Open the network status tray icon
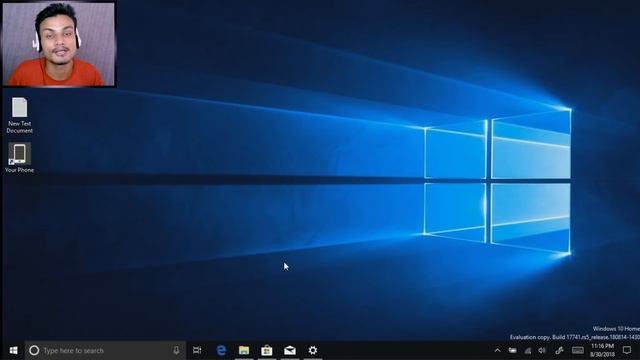The height and width of the screenshot is (360, 640). 528,350
